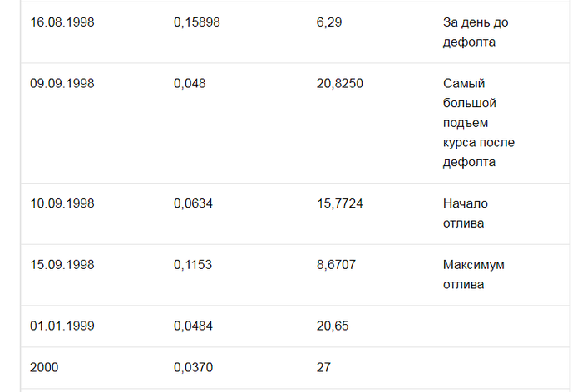The width and height of the screenshot is (582, 392).
Task: Click the date cell 09.09.1998
Action: tap(62, 83)
